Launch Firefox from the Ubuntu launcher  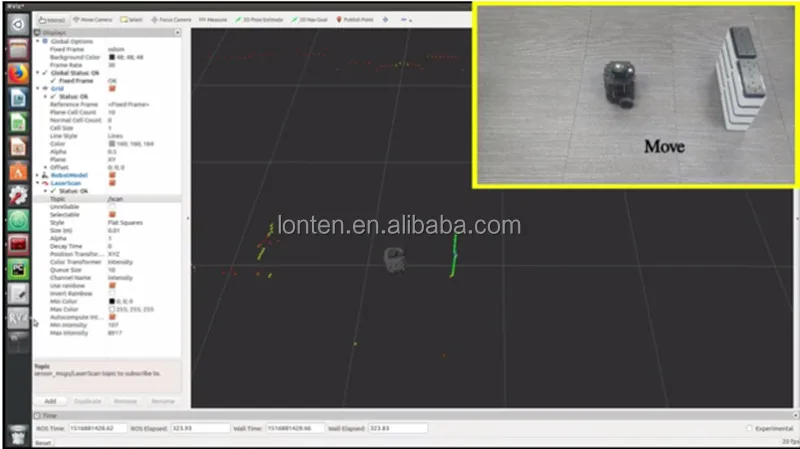18,73
